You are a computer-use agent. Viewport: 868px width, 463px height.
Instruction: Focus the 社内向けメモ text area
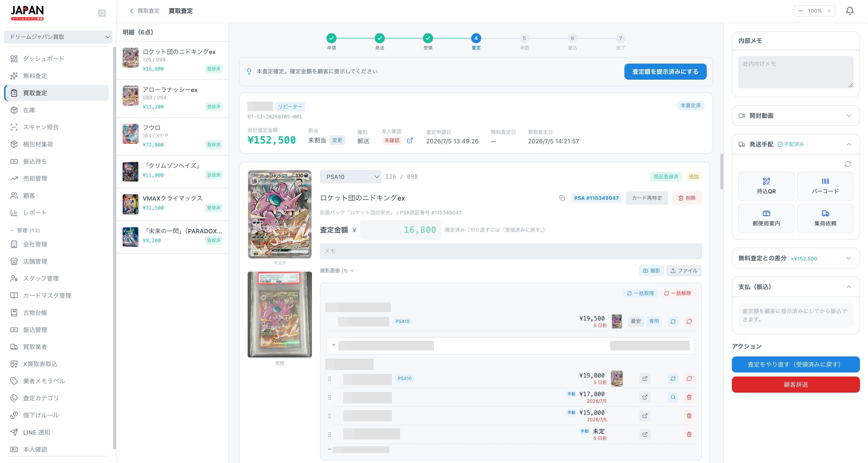point(796,72)
